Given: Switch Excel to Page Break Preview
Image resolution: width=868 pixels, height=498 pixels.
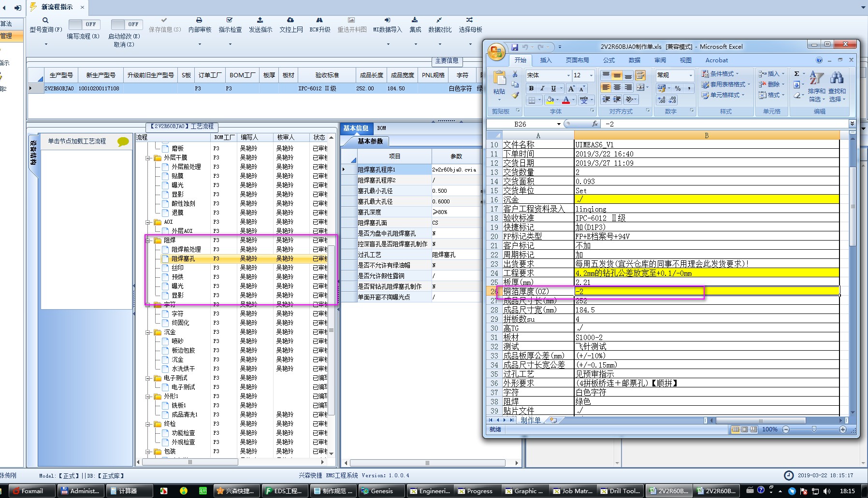Looking at the screenshot, I should [753, 429].
